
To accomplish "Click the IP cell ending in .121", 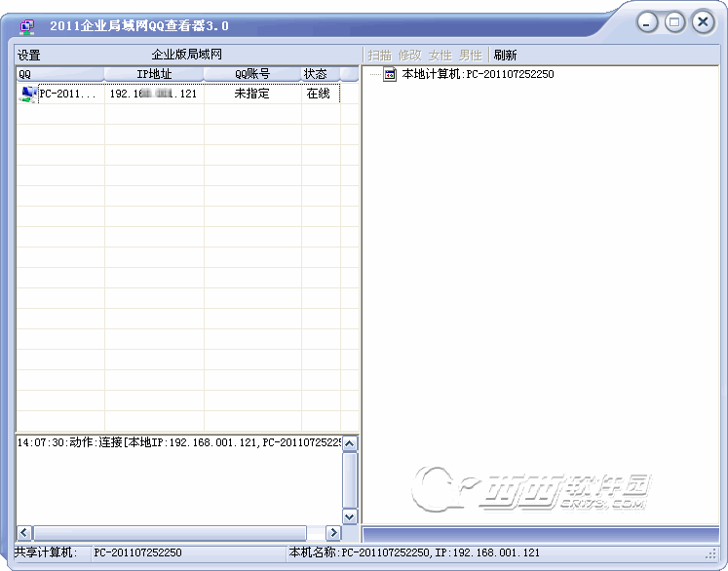I will (153, 94).
